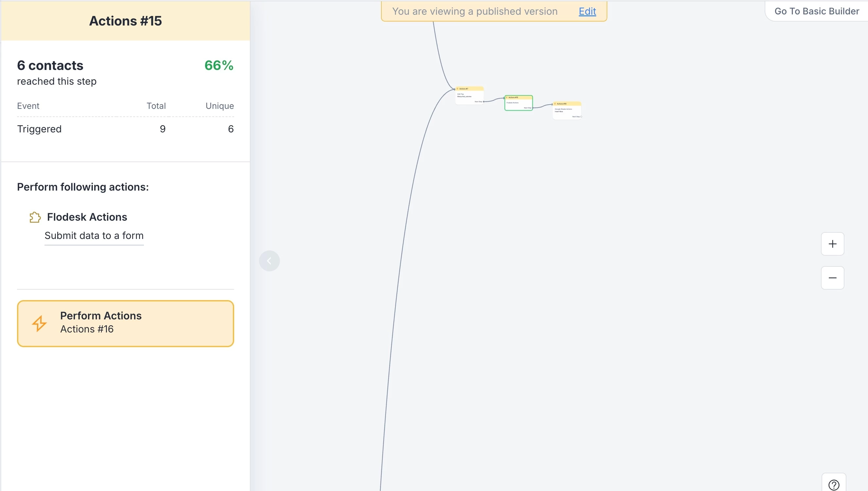Select the Actions #7 node on canvas
Viewport: 868px width, 491px height.
[469, 96]
